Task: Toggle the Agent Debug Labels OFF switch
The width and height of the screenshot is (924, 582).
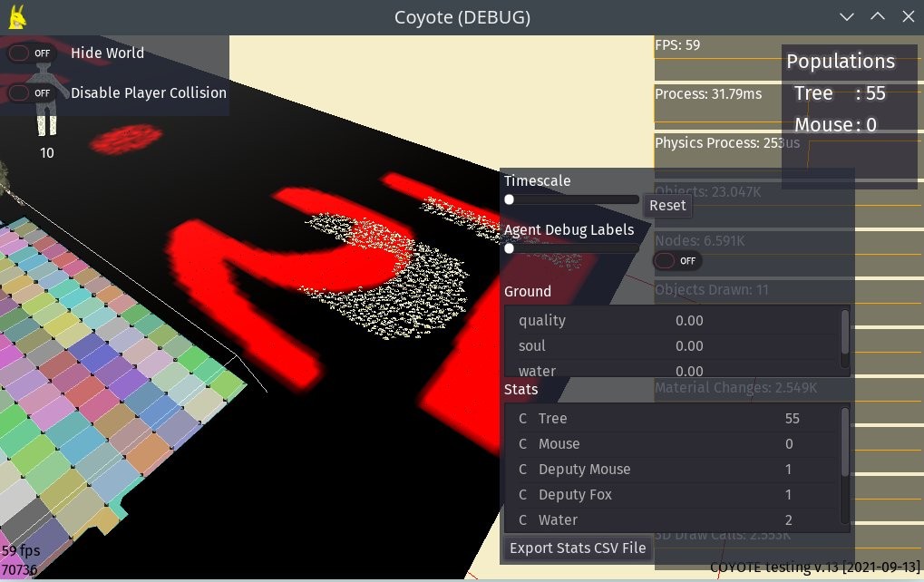Action: click(677, 260)
